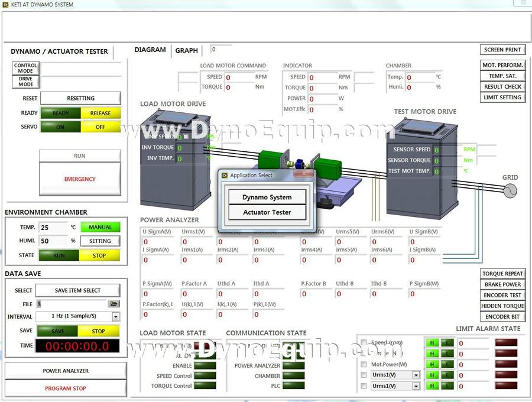Click the folder browse icon beside FILE
Image resolution: width=532 pixels, height=402 pixels.
[114, 304]
